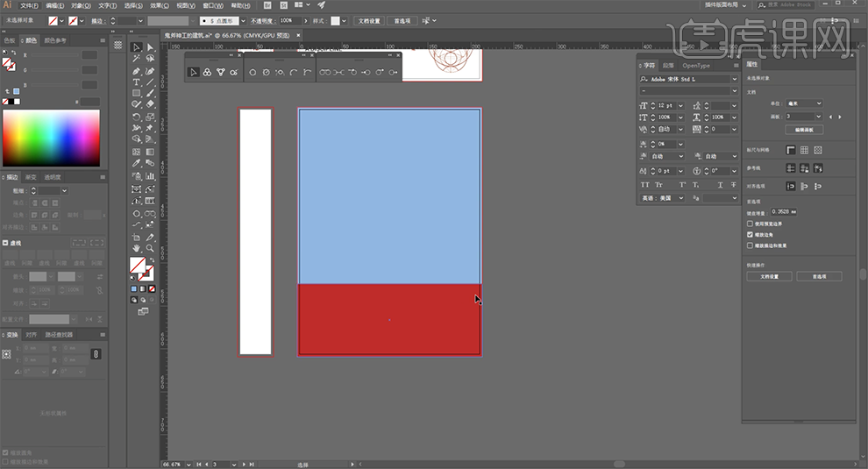Select the Direct Selection tool

click(150, 47)
